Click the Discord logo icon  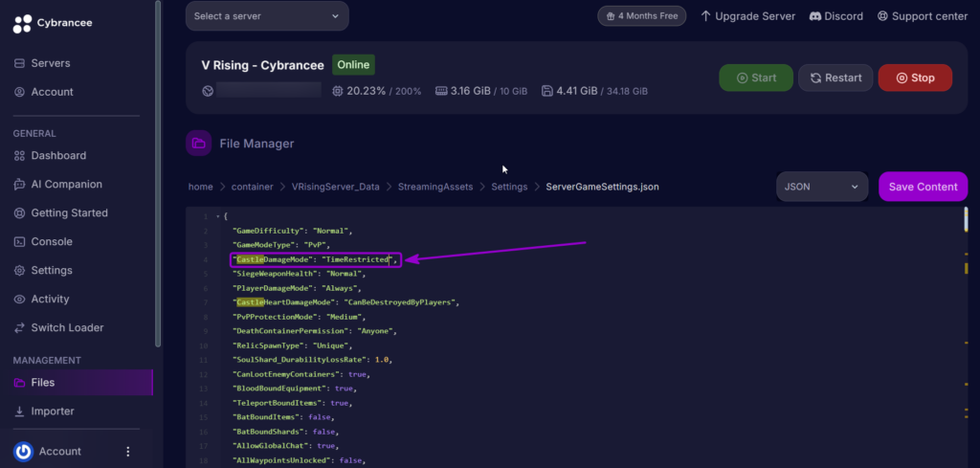[x=815, y=16]
